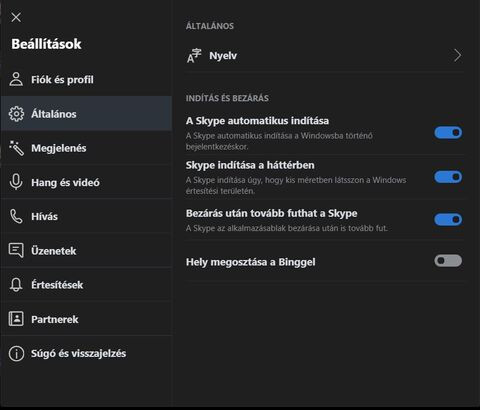Click the person icon for Fiók és profil
Image resolution: width=480 pixels, height=410 pixels.
(x=16, y=79)
